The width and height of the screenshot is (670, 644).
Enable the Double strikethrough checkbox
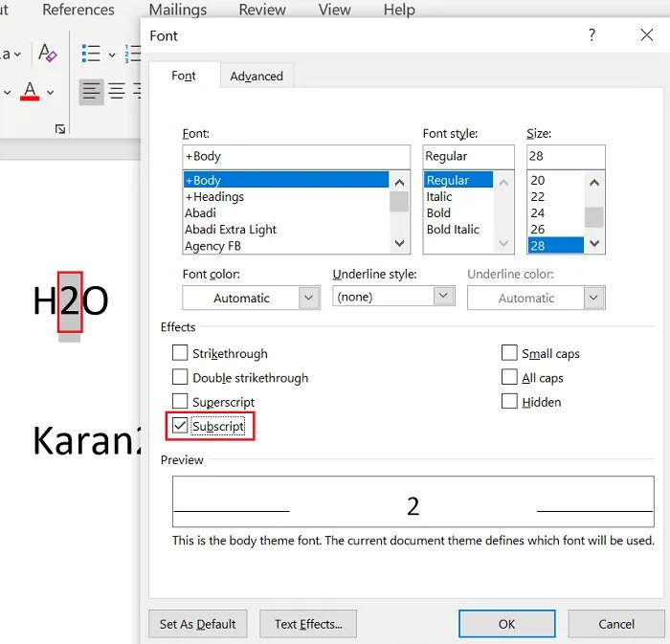pyautogui.click(x=180, y=377)
